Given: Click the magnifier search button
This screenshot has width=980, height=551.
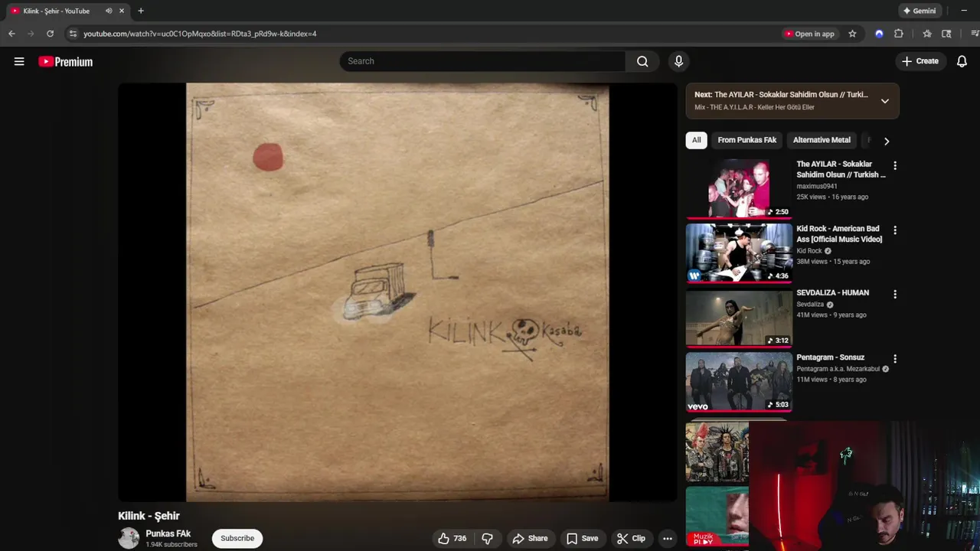Looking at the screenshot, I should 642,61.
